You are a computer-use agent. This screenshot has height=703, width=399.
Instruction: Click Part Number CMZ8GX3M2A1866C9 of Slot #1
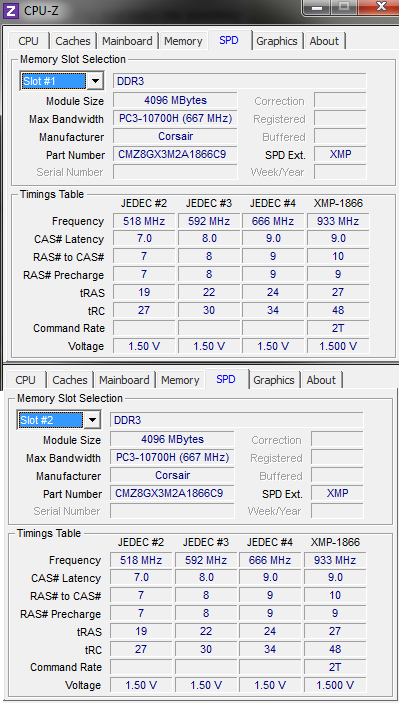175,154
